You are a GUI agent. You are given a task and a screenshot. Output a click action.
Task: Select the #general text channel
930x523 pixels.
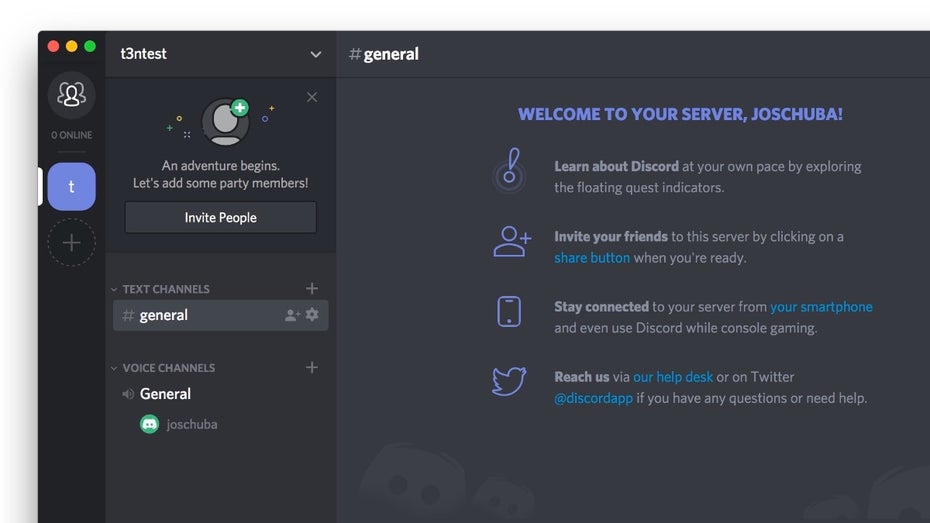coord(164,315)
